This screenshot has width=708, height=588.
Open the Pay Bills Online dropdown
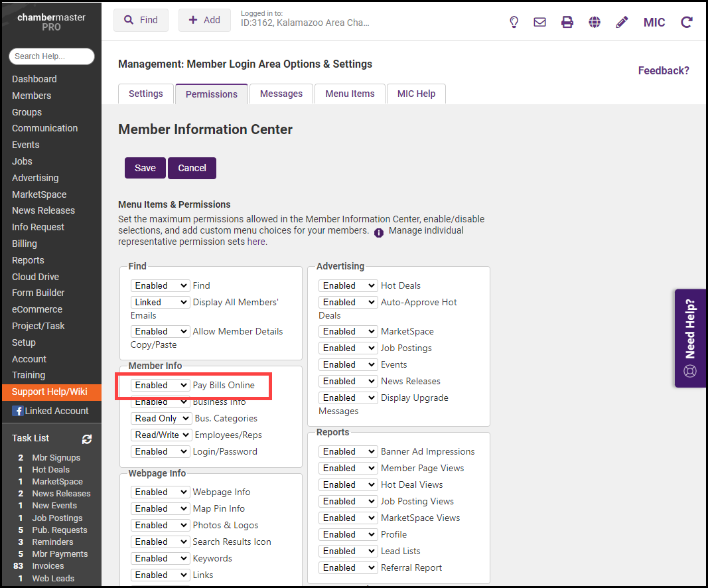click(161, 385)
